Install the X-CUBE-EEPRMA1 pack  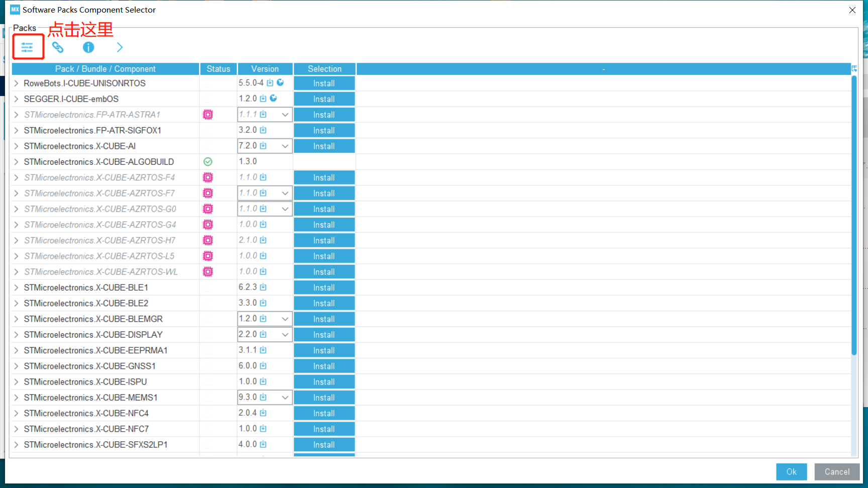coord(324,350)
